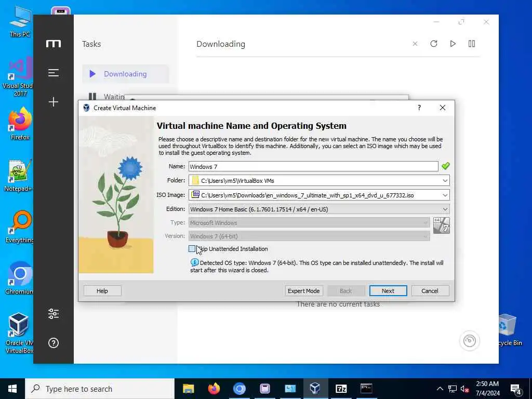The height and width of the screenshot is (399, 532).
Task: Open the help circle icon in sidebar
Action: pyautogui.click(x=54, y=343)
